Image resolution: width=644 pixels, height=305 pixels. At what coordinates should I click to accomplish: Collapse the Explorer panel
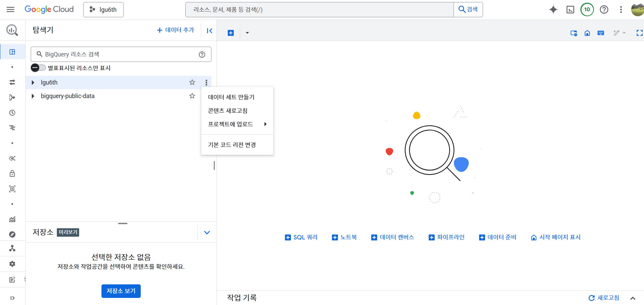coord(209,31)
